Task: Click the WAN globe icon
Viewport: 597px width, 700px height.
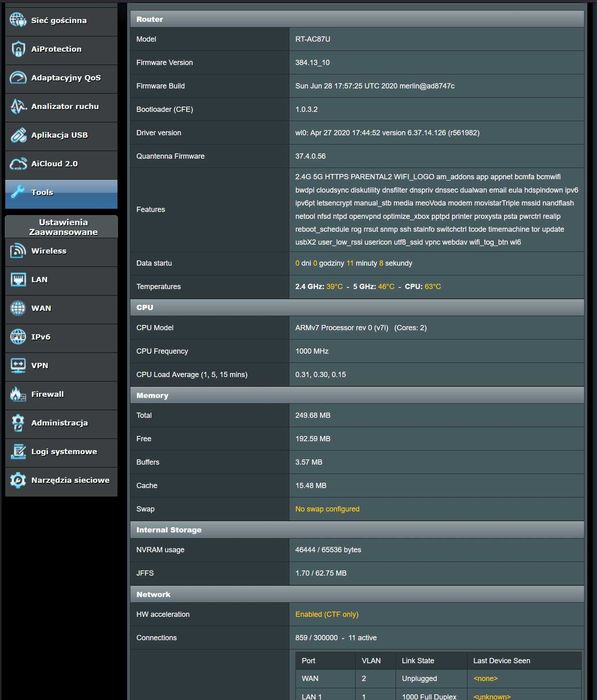Action: pyautogui.click(x=18, y=308)
